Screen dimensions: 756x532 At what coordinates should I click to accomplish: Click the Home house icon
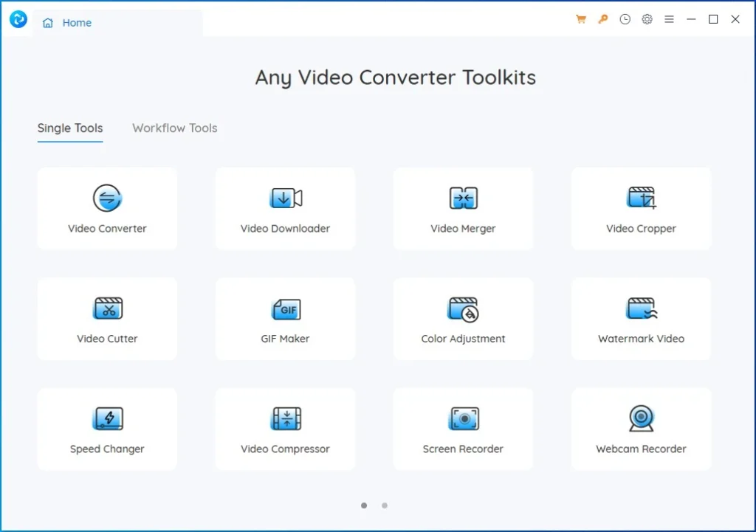point(48,23)
